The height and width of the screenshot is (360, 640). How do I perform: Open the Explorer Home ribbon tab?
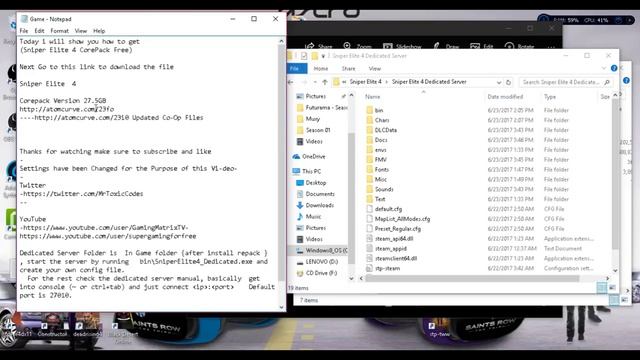coord(321,69)
